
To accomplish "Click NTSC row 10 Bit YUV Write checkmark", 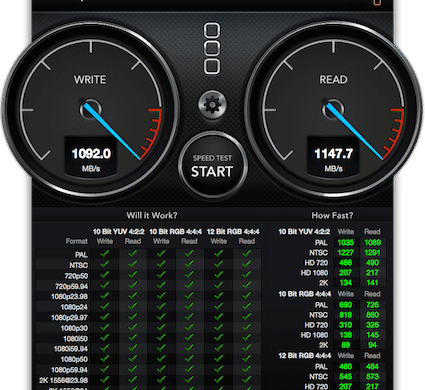I will (105, 264).
